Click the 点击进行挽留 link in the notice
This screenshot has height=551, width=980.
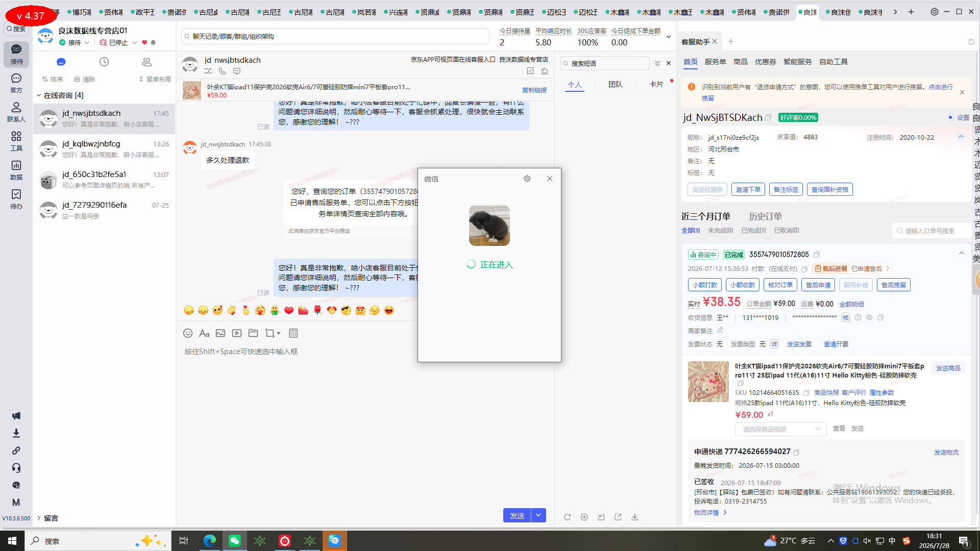tap(941, 87)
